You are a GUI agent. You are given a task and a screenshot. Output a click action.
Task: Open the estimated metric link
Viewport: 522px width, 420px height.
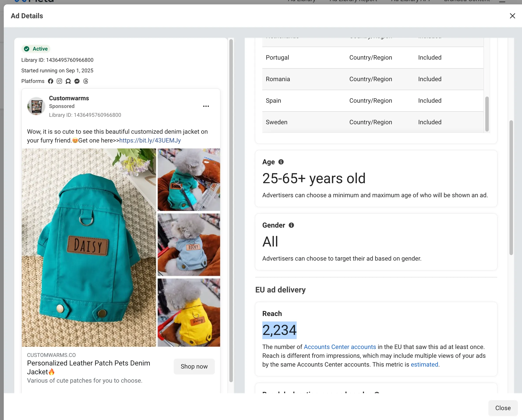424,364
